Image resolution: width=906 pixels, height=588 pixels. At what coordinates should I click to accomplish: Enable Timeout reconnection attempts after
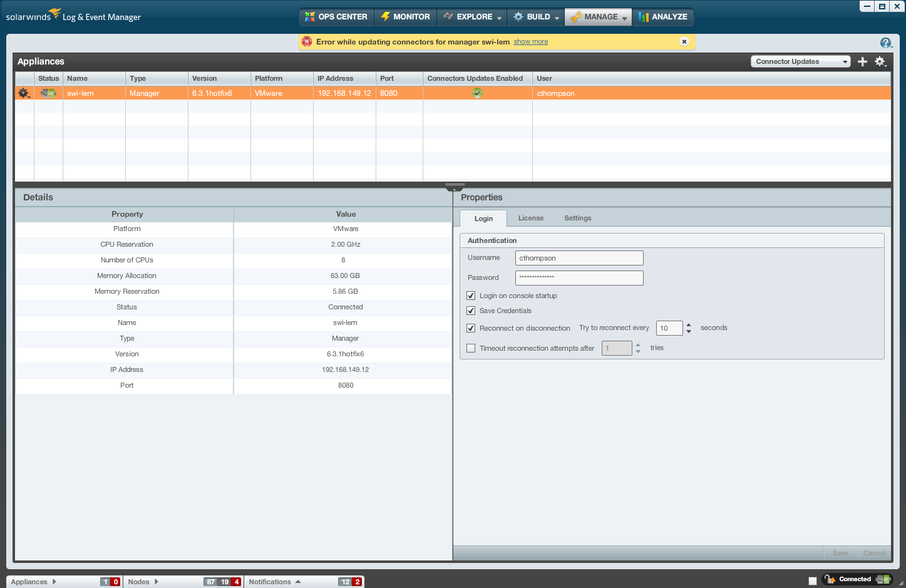(471, 348)
